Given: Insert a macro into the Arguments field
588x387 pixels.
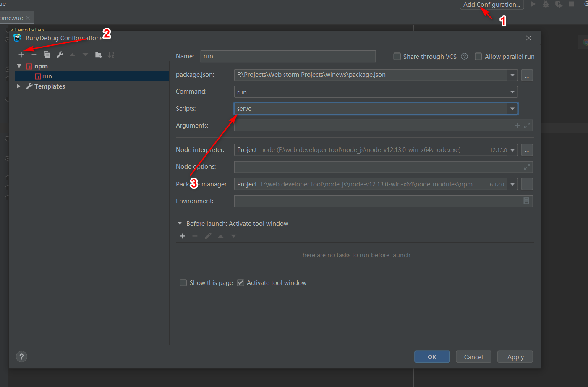Looking at the screenshot, I should pyautogui.click(x=517, y=126).
